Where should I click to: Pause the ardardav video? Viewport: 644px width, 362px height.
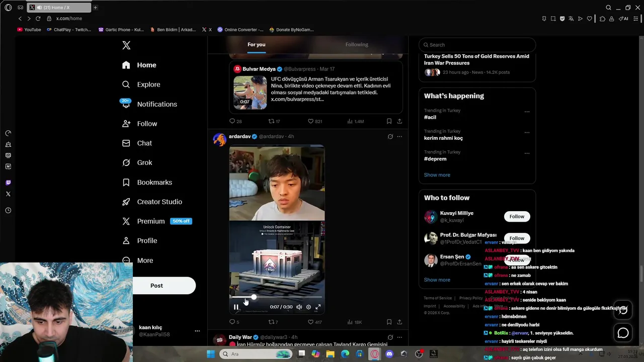click(236, 307)
